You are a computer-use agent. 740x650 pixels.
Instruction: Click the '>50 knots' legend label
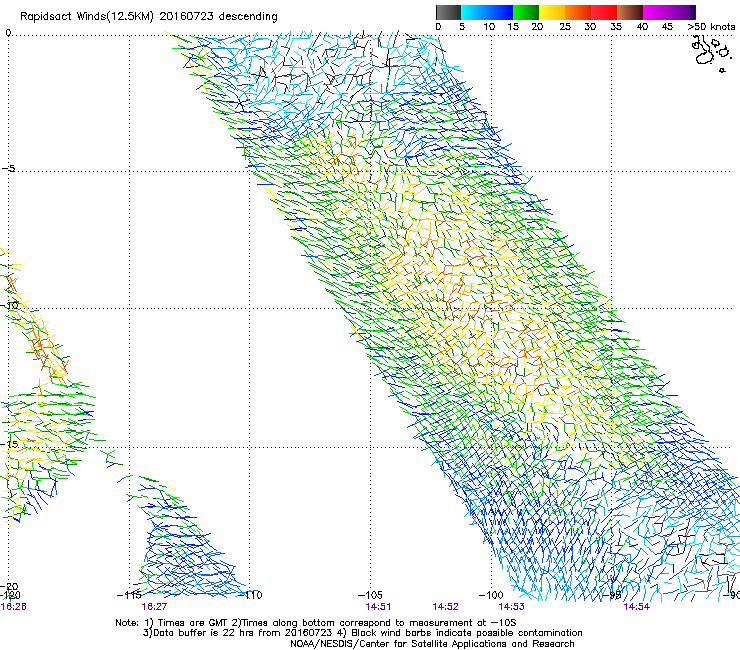[x=711, y=27]
